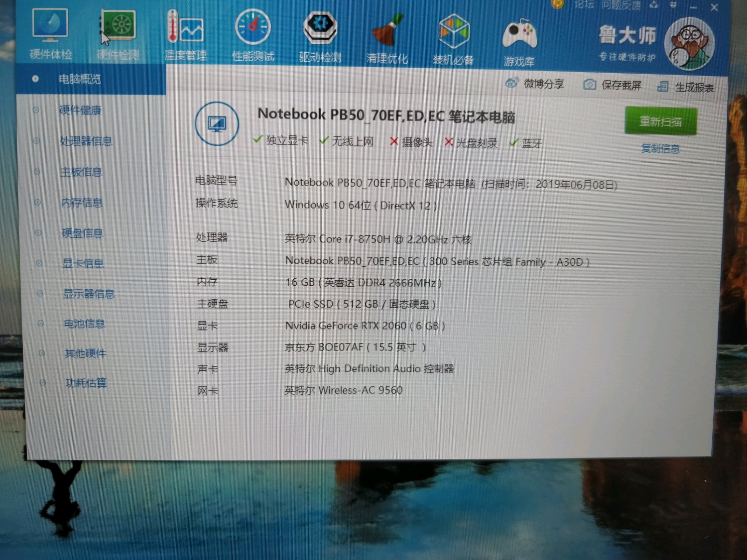Click the gold coin icon in title bar
The height and width of the screenshot is (560, 747).
coord(557,4)
